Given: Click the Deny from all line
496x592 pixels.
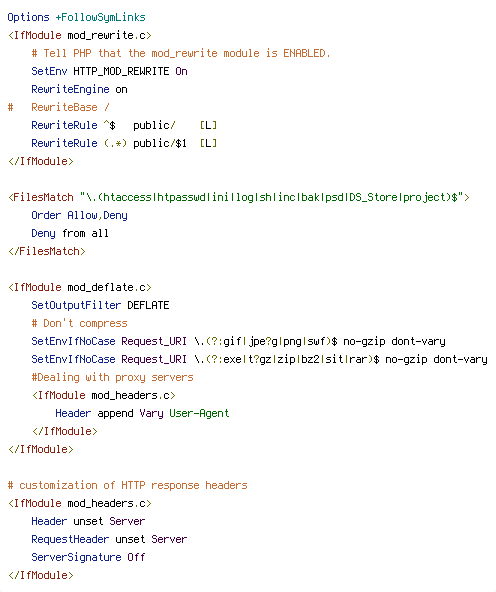Looking at the screenshot, I should (70, 233).
